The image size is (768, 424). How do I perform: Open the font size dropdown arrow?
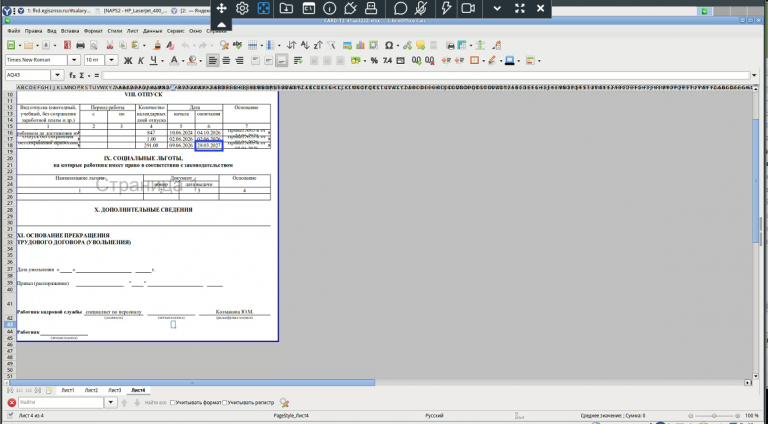tap(112, 60)
